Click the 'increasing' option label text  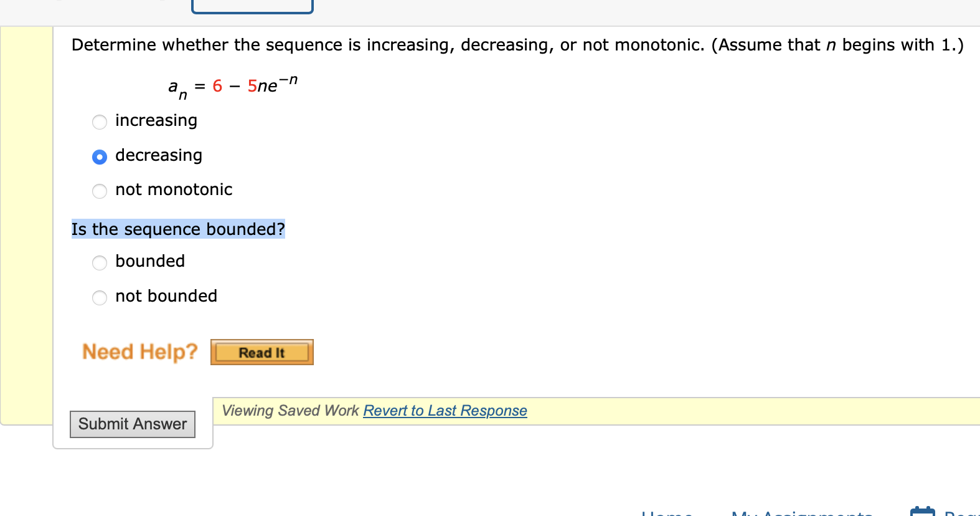click(x=156, y=120)
